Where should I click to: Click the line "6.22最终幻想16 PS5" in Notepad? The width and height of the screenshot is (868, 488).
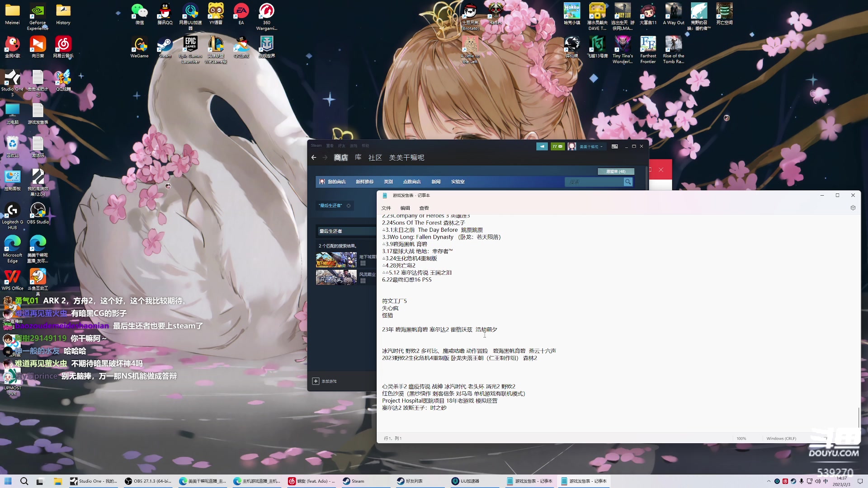click(x=407, y=280)
